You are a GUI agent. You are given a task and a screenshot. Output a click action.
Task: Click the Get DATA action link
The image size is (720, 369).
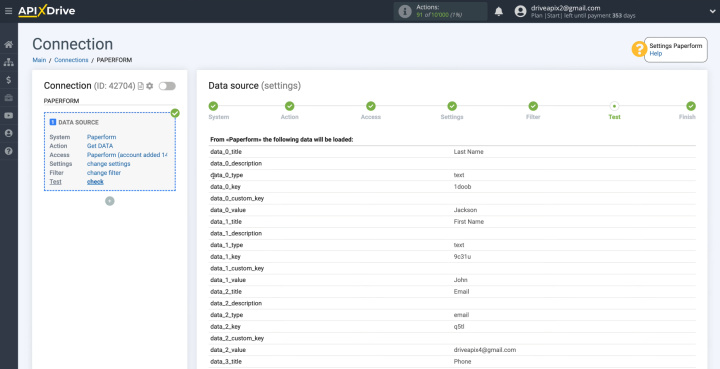point(100,146)
